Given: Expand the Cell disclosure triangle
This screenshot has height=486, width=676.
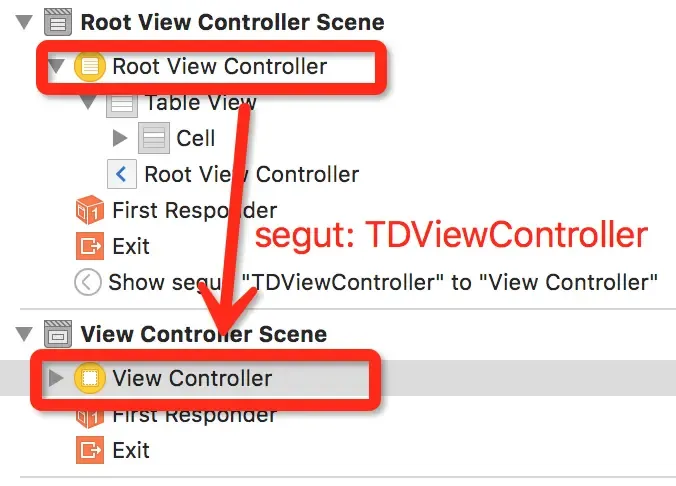Looking at the screenshot, I should click(120, 138).
